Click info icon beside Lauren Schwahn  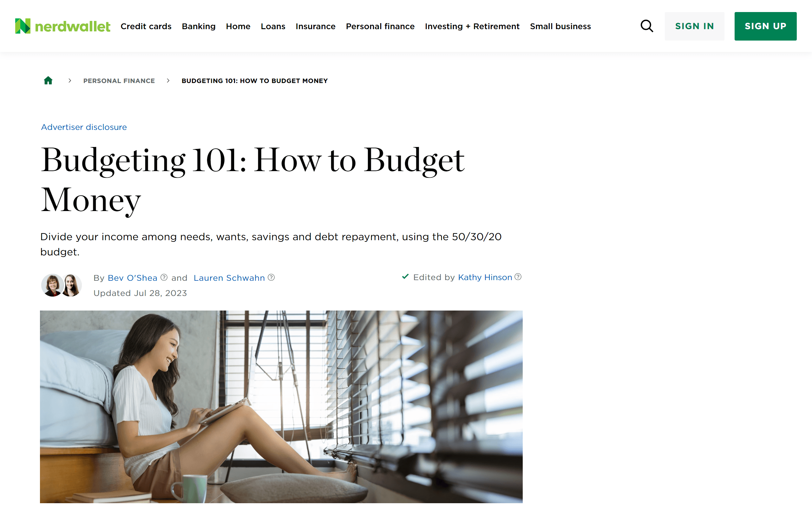pos(272,277)
